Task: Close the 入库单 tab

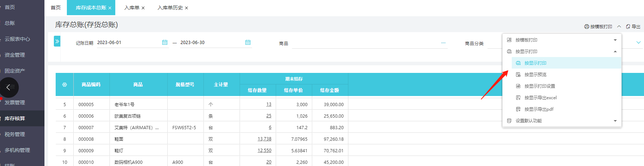Action: point(143,8)
